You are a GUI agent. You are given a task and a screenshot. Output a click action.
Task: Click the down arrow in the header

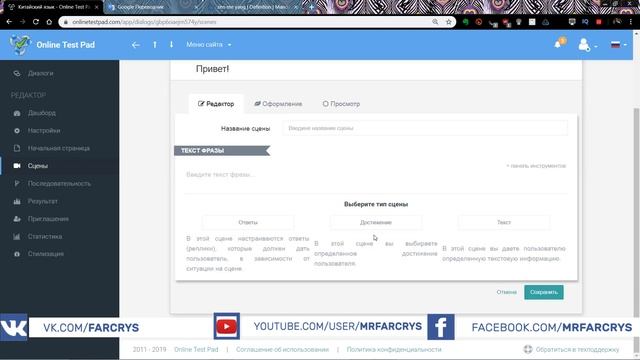click(171, 44)
